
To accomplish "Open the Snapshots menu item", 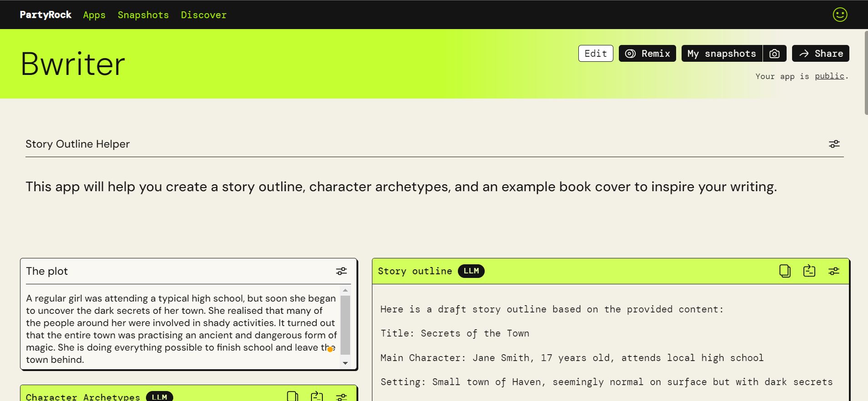I will pos(143,15).
